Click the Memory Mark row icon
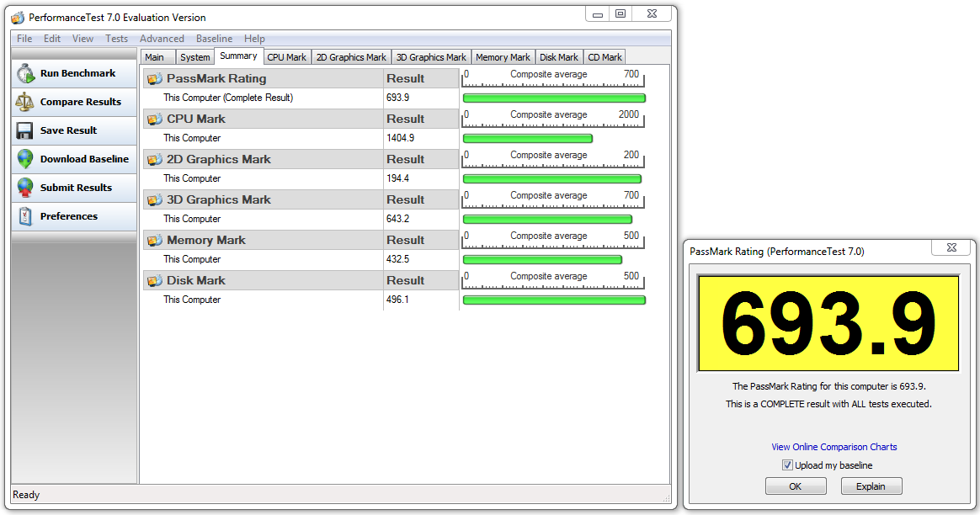This screenshot has height=515, width=980. pyautogui.click(x=154, y=240)
